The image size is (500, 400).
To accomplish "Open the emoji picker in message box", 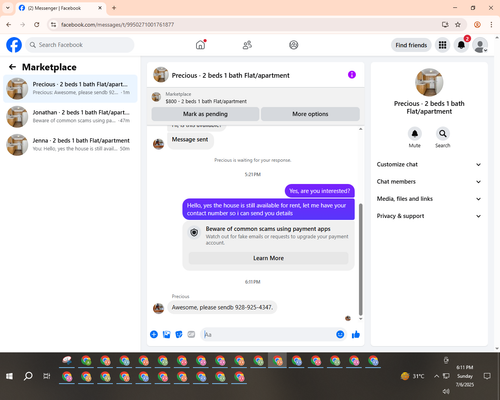I will 340,334.
